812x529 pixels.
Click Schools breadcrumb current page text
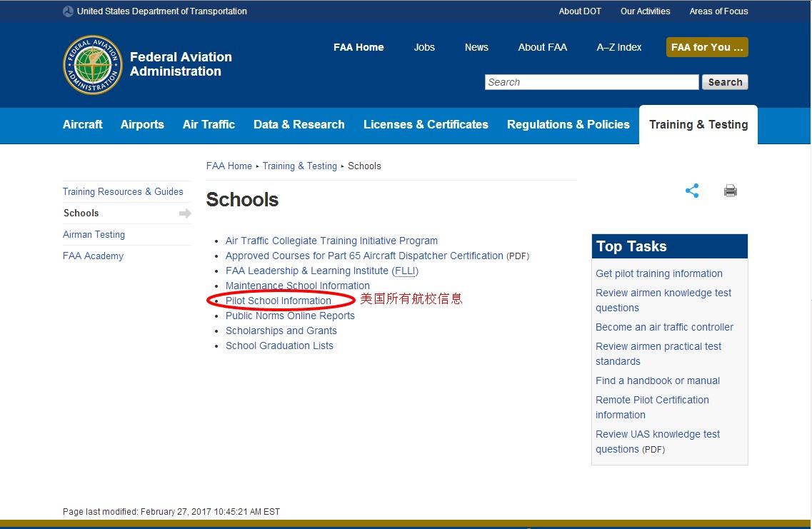[x=364, y=166]
